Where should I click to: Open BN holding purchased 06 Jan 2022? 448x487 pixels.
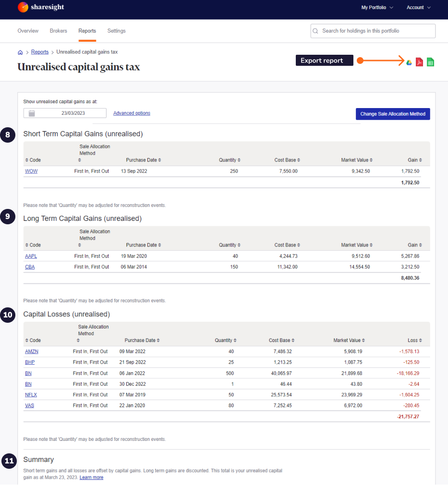click(x=28, y=374)
